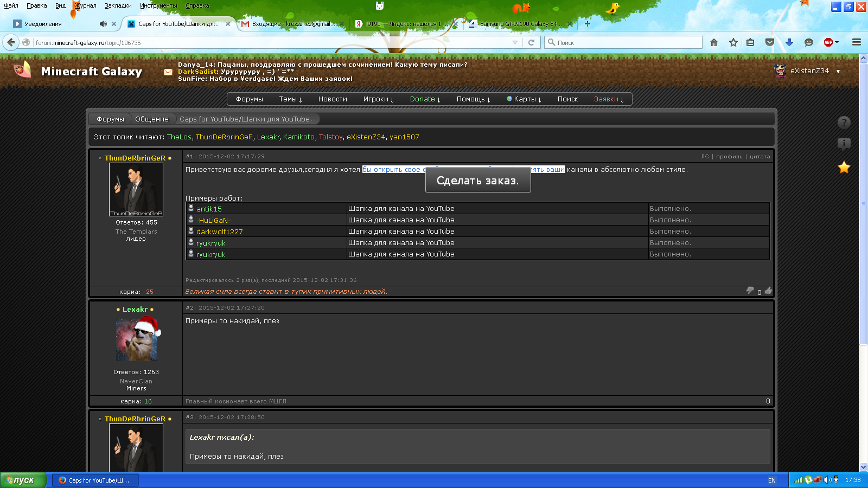Open the downloads arrow icon
868x488 pixels.
tap(789, 42)
